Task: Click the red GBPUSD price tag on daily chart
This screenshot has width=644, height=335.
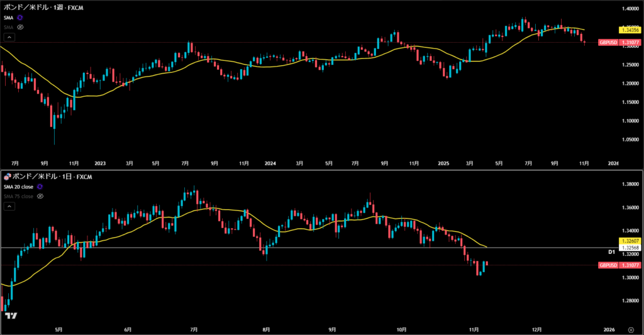Action: click(619, 265)
